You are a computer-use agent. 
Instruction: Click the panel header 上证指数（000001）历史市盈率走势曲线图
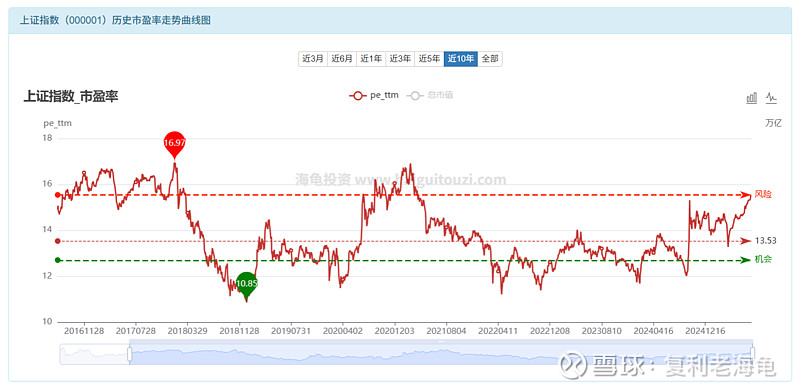point(115,20)
